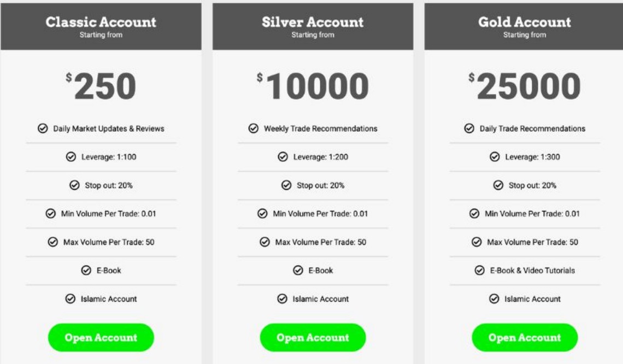This screenshot has height=364, width=623.
Task: Click checkmark icon next to Leverage: 1:100
Action: pyautogui.click(x=71, y=157)
